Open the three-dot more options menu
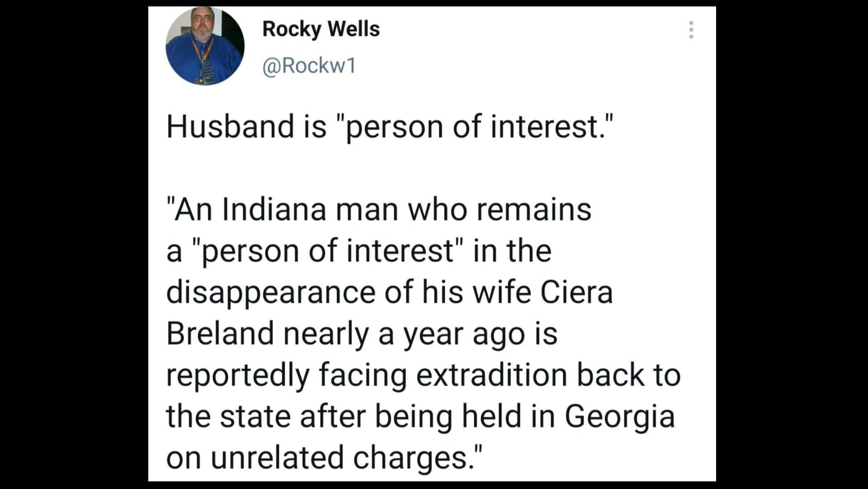The width and height of the screenshot is (868, 489). point(691,30)
